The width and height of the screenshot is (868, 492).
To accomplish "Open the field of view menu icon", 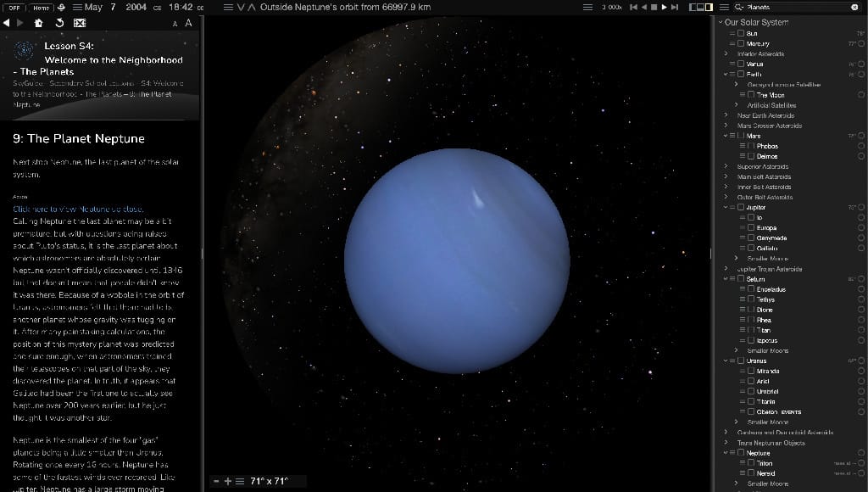I will point(240,481).
